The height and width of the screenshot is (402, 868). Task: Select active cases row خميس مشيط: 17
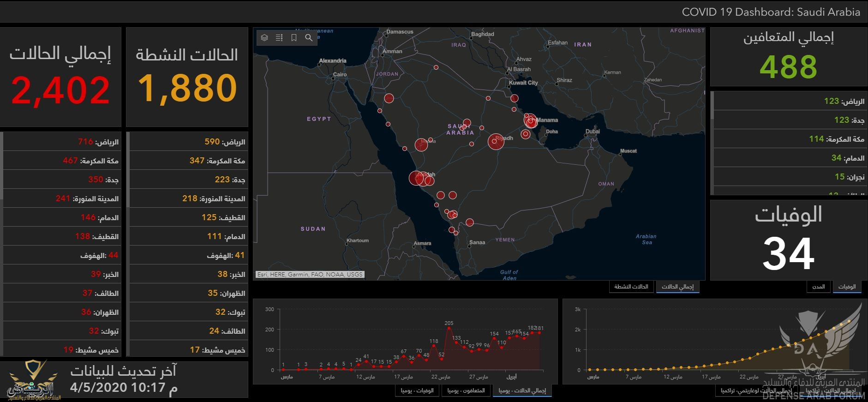click(188, 348)
